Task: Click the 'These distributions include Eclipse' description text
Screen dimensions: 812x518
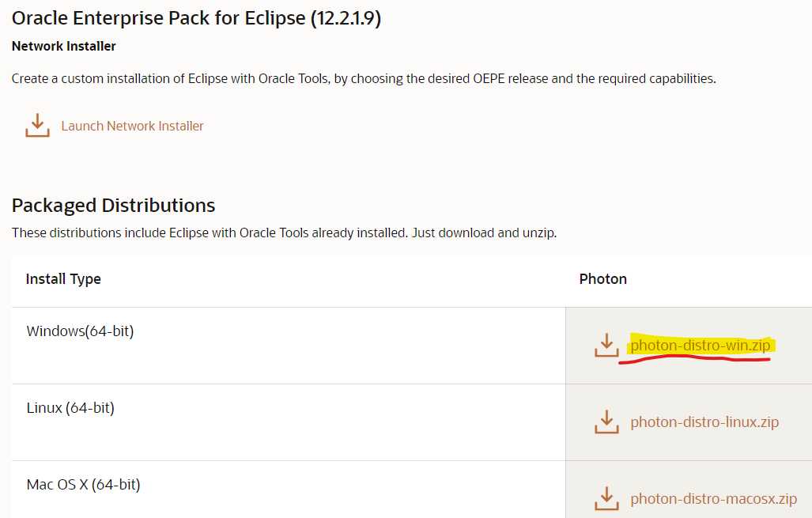Action: pyautogui.click(x=285, y=233)
